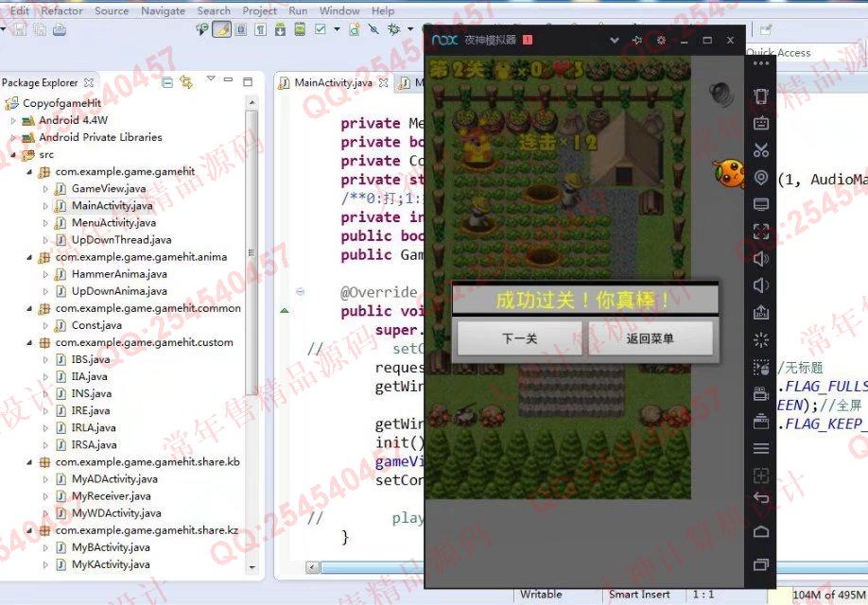Click 返回菜单 return to menu button
This screenshot has height=605, width=868.
point(650,338)
